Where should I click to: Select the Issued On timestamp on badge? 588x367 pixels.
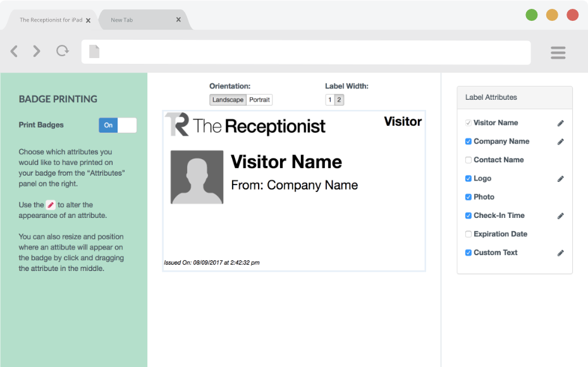pyautogui.click(x=212, y=263)
